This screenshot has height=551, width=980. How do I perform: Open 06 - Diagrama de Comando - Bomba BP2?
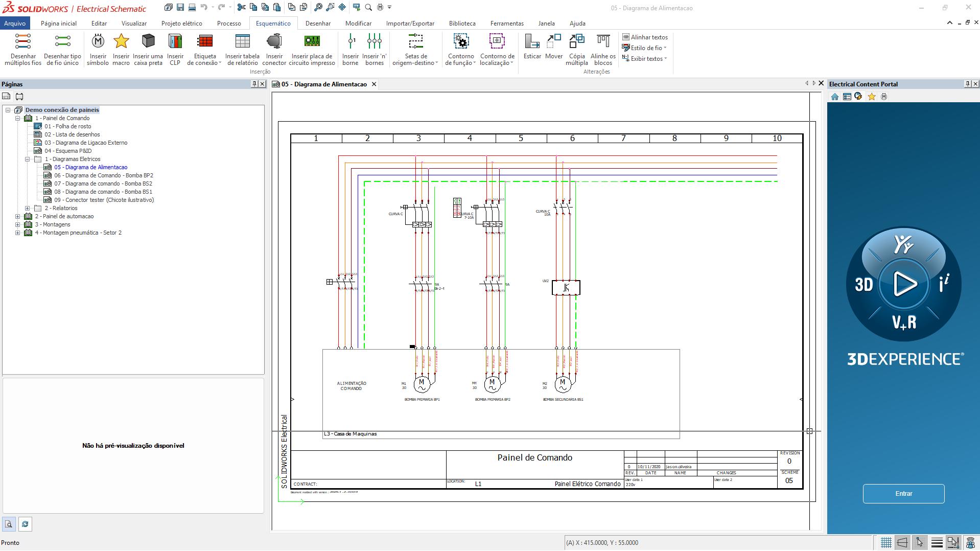[104, 175]
